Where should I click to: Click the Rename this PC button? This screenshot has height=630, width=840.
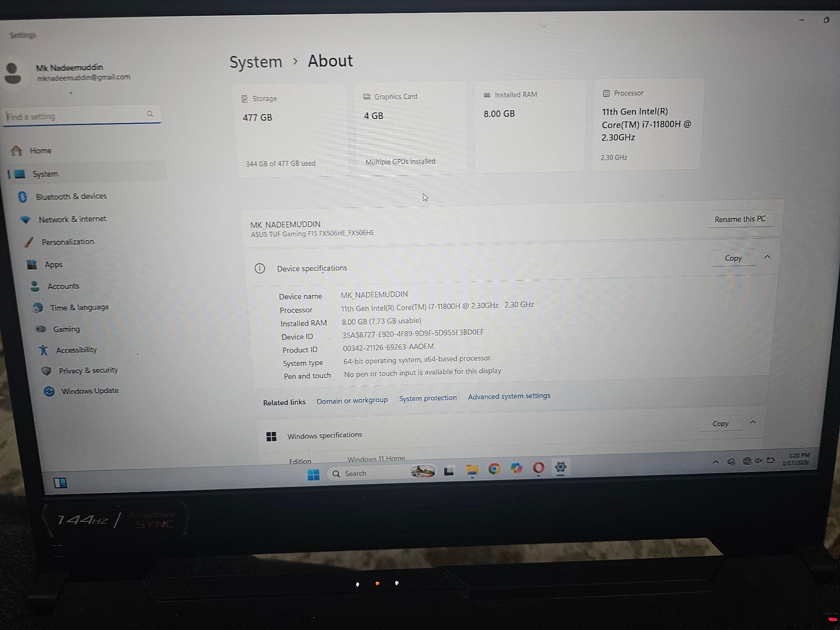point(740,219)
